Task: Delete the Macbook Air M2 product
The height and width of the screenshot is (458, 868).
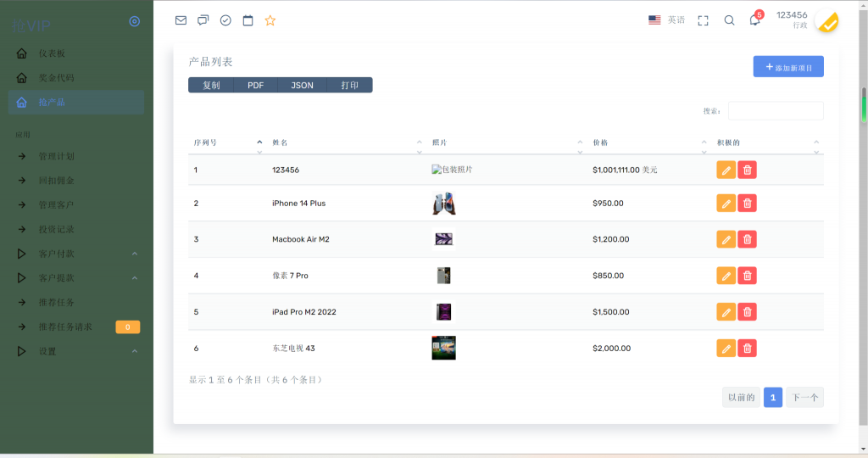Action: click(747, 239)
